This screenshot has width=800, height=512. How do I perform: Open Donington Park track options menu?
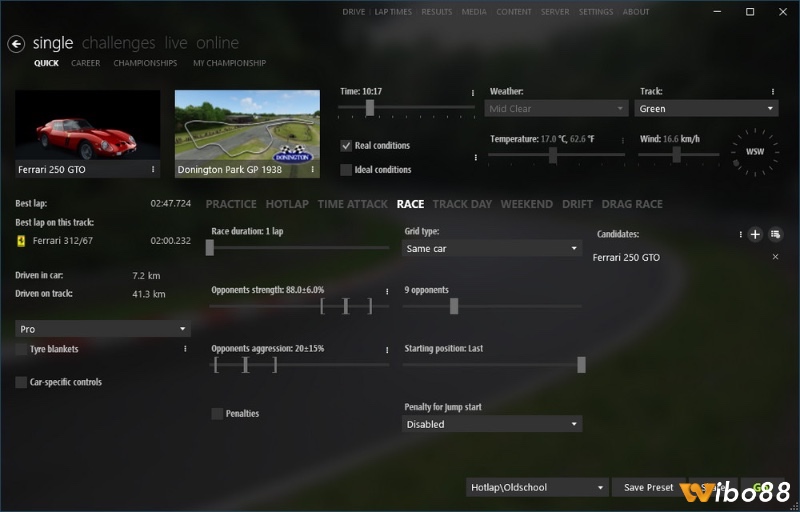point(313,169)
